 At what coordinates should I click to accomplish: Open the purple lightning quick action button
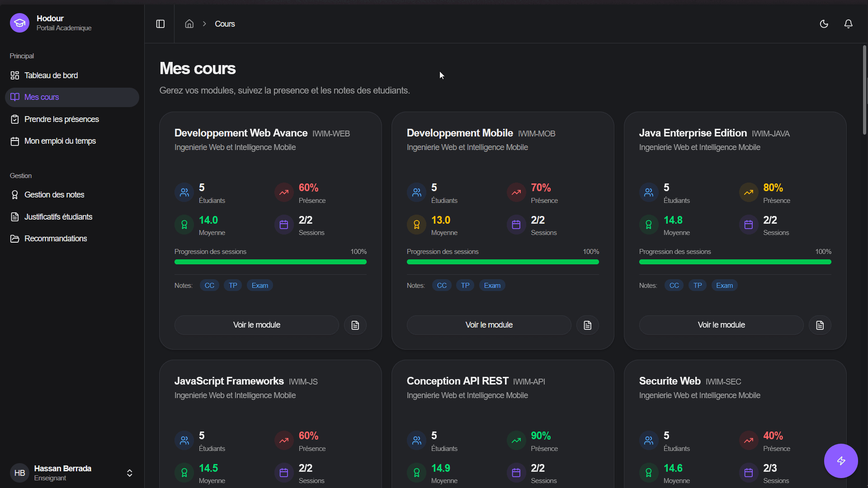coord(841,461)
